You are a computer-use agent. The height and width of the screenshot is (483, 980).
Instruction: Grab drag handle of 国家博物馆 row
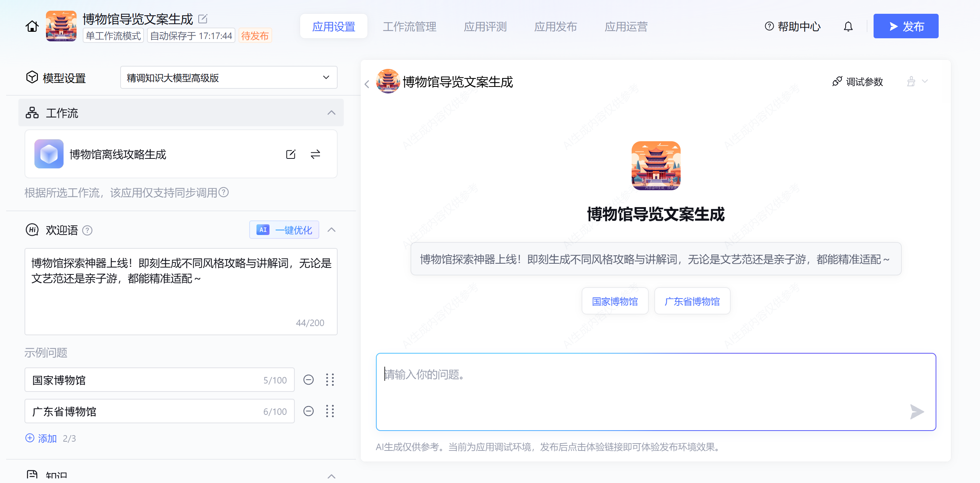(x=330, y=380)
